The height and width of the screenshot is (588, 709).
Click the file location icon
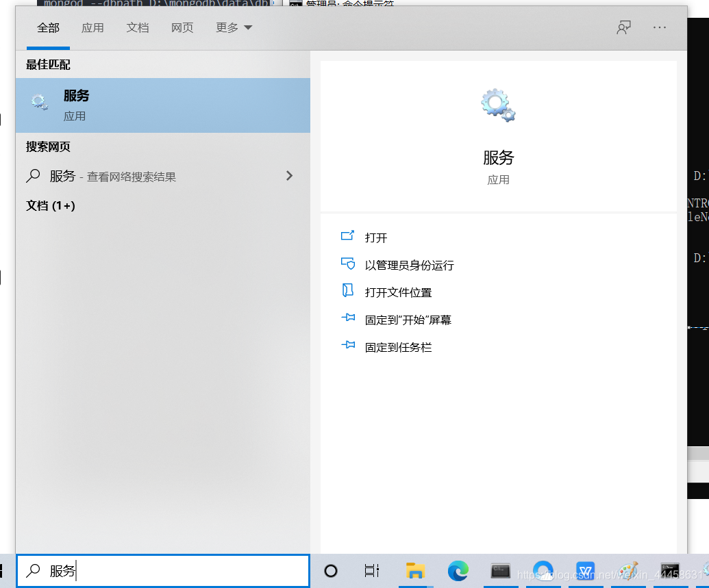pos(347,290)
